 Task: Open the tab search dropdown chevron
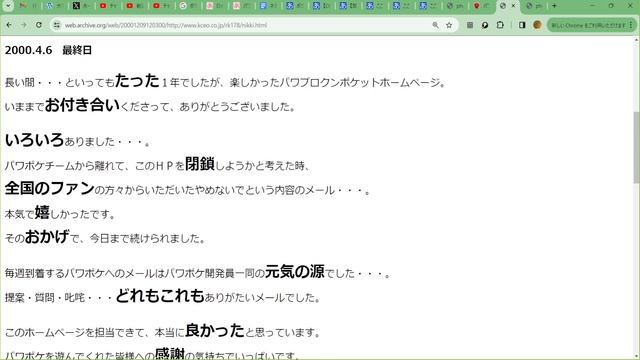click(x=8, y=6)
